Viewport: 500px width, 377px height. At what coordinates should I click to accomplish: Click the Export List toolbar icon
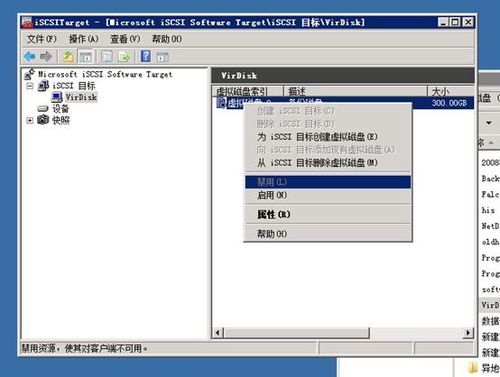(124, 57)
